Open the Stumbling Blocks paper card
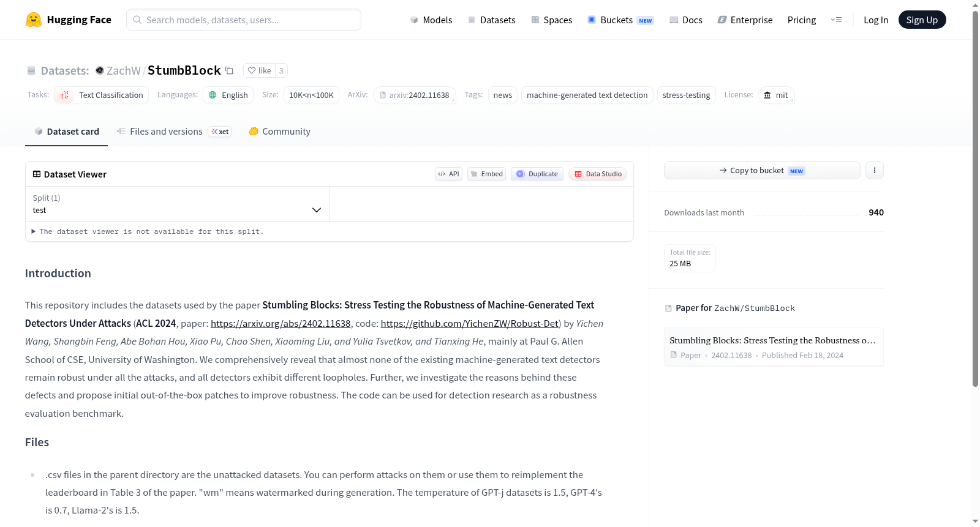The image size is (980, 527). pos(774,347)
